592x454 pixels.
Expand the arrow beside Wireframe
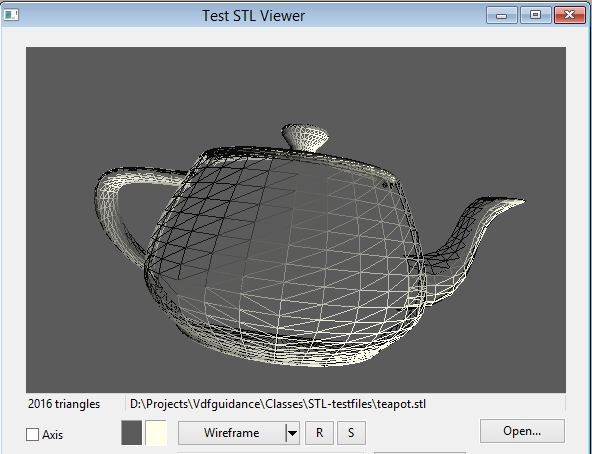click(x=293, y=433)
